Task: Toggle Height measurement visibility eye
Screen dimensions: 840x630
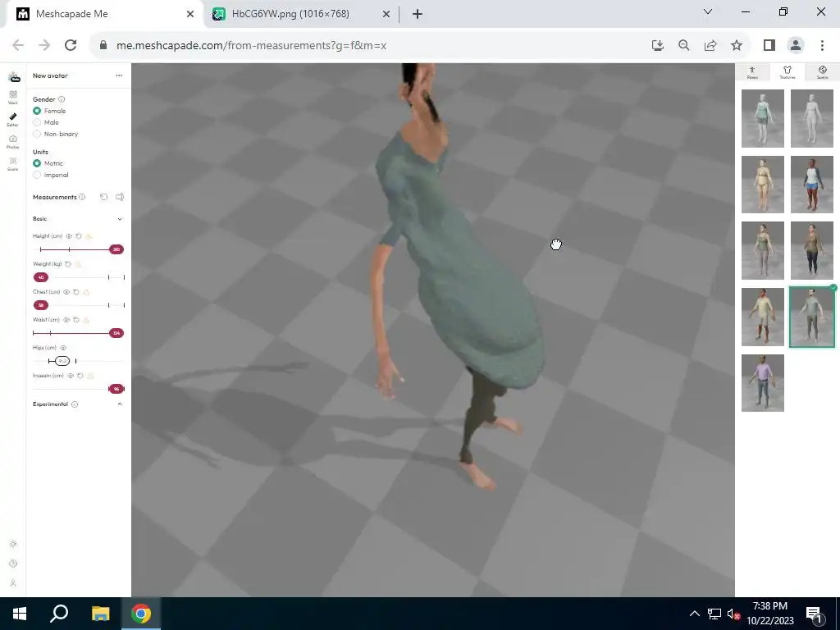Action: (69, 235)
